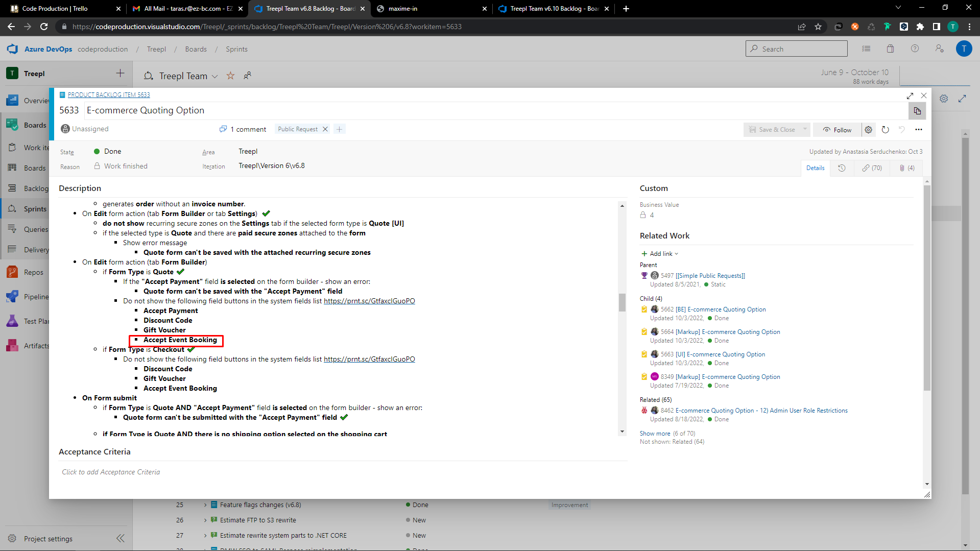The width and height of the screenshot is (980, 551).
Task: Open the Links tab showing 70
Action: (x=872, y=168)
